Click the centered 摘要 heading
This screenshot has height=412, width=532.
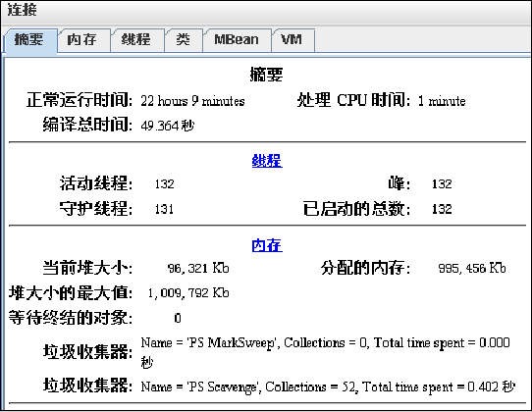(x=266, y=75)
